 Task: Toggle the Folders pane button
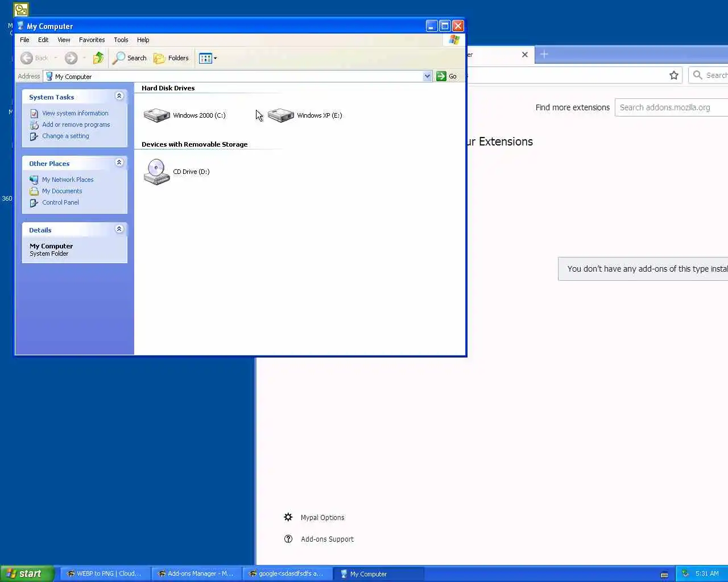point(171,58)
